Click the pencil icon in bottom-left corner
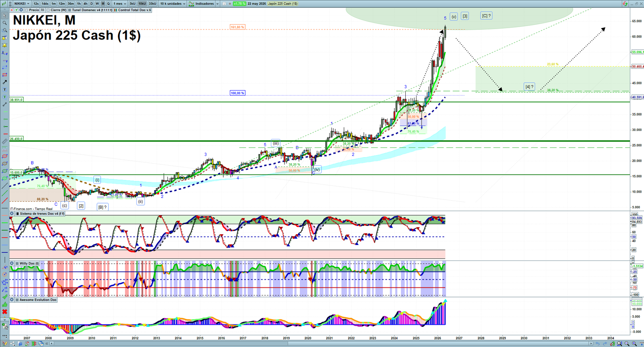Viewport: 644px width, 347px height. [5, 343]
